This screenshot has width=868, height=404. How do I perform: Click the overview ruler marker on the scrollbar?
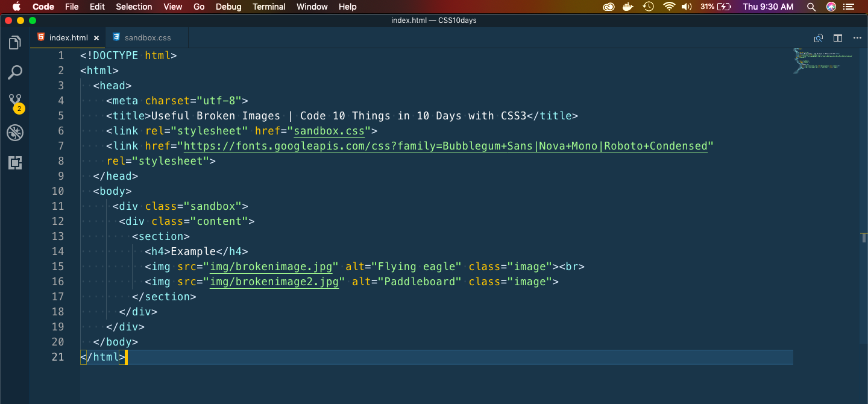click(x=864, y=237)
